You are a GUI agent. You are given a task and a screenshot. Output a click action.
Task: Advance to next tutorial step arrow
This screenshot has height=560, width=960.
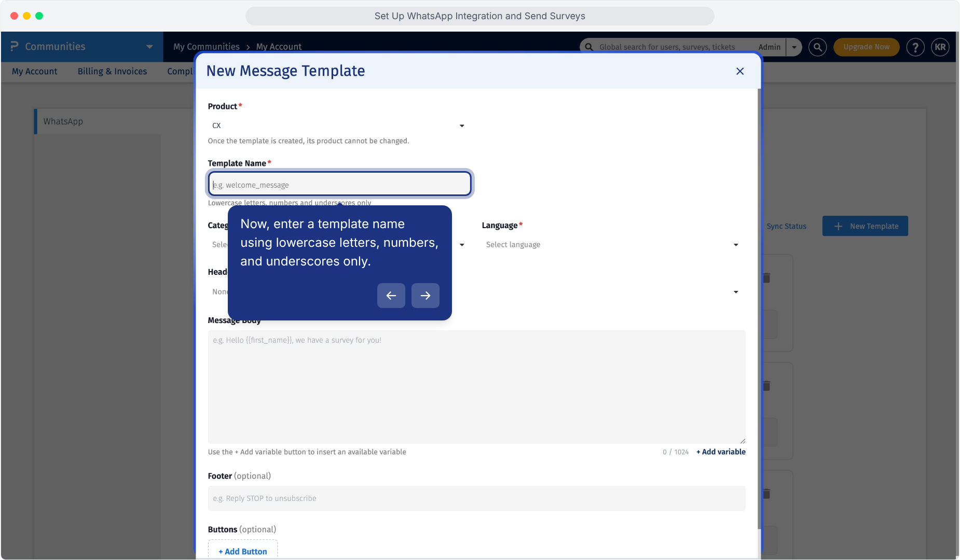pos(426,296)
